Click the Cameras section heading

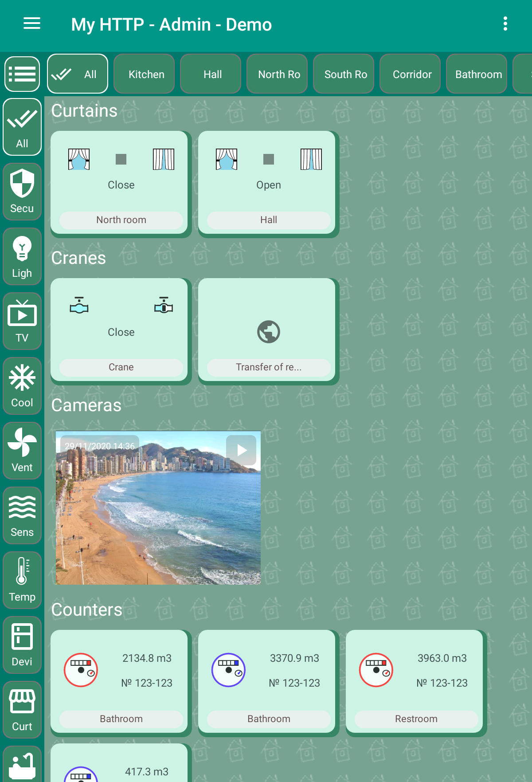click(86, 405)
